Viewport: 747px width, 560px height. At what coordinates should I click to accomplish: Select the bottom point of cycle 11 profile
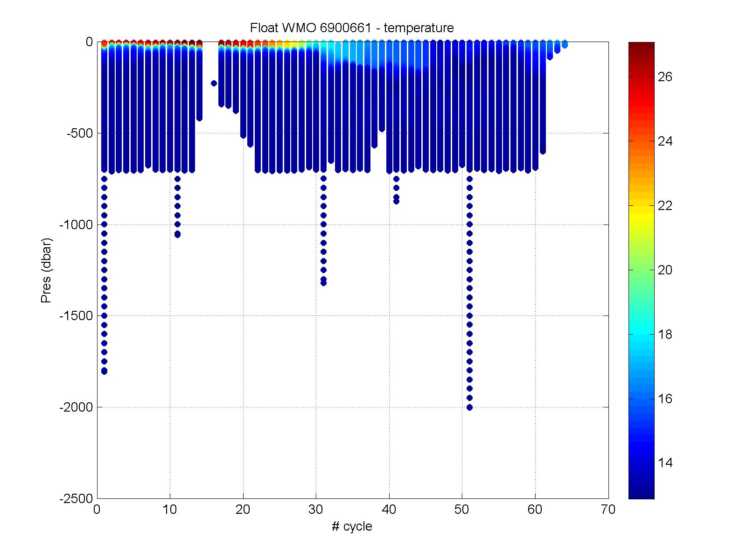coord(177,234)
